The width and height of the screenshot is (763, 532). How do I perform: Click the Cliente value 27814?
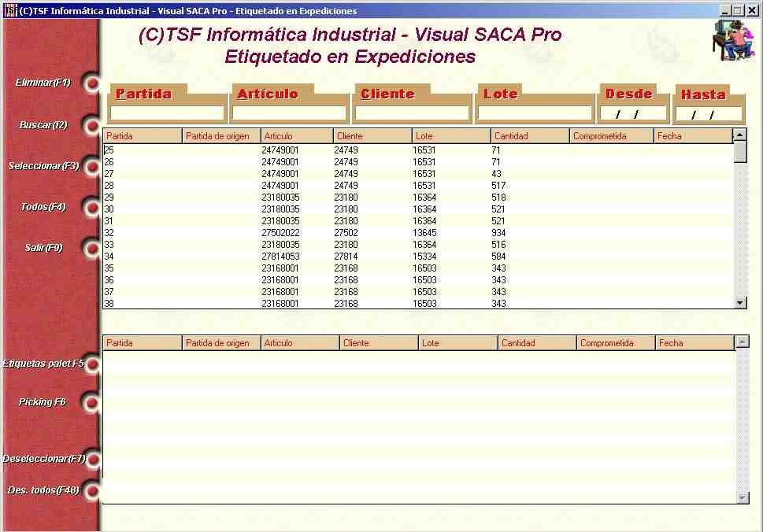pos(346,257)
